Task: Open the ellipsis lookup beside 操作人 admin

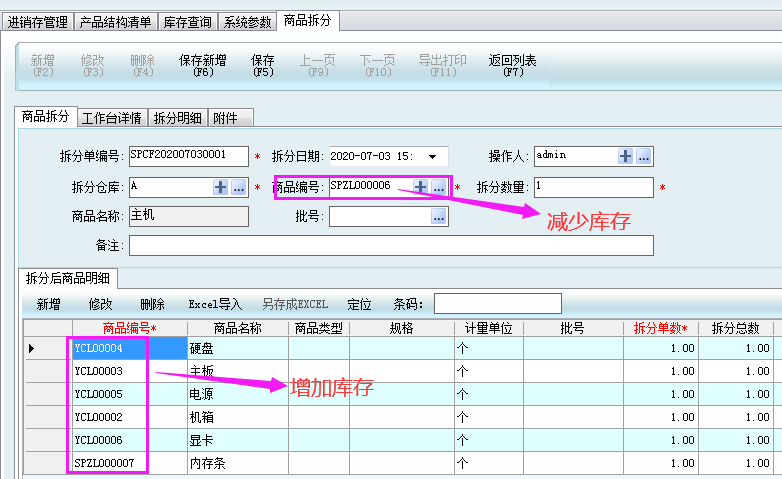Action: tap(644, 156)
